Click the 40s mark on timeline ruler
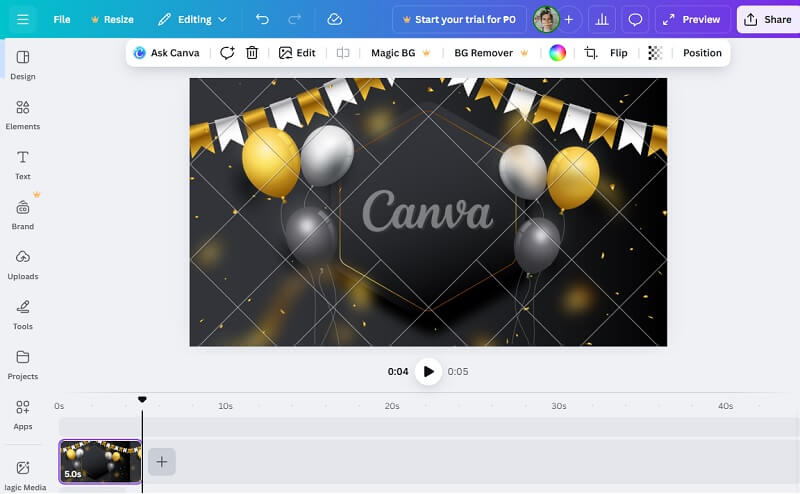This screenshot has height=494, width=800. coord(726,406)
